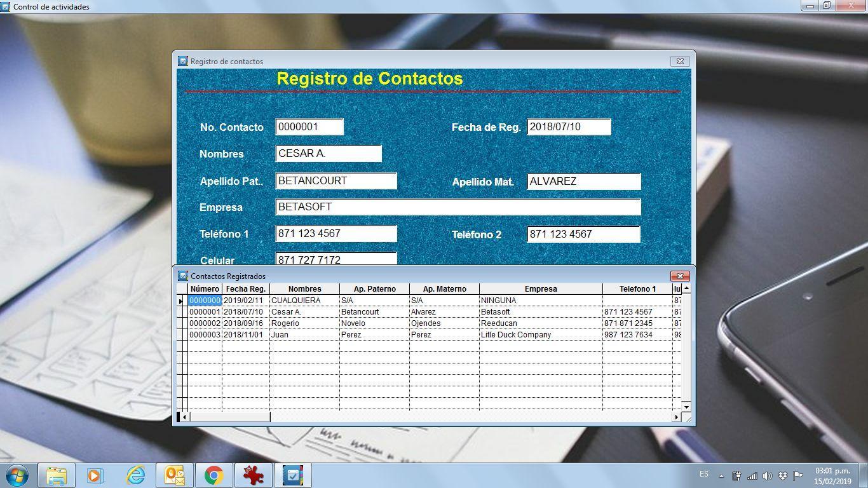Viewport: 868px width, 488px height.
Task: Click Control de actividades title bar icon
Action: 5,6
